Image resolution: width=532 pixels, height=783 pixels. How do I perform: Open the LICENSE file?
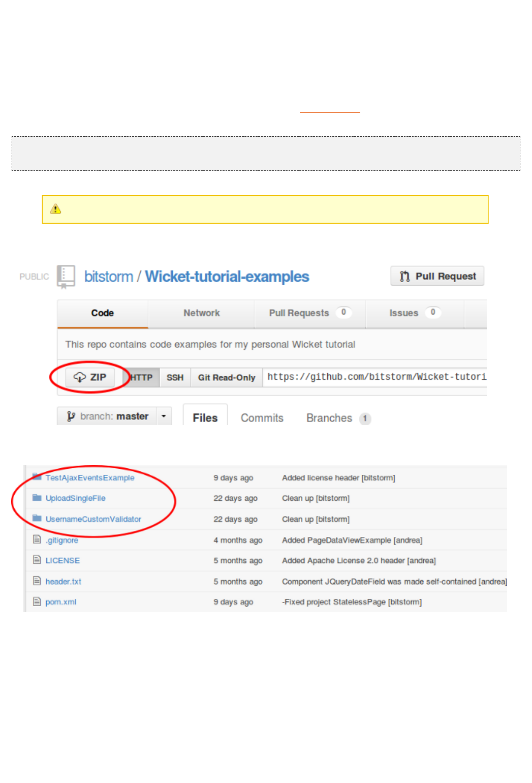click(x=62, y=560)
